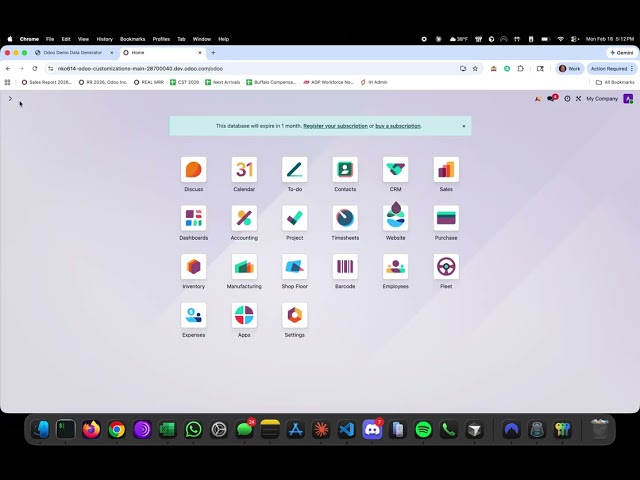Image resolution: width=640 pixels, height=480 pixels.
Task: Open the History menu
Action: (x=104, y=39)
